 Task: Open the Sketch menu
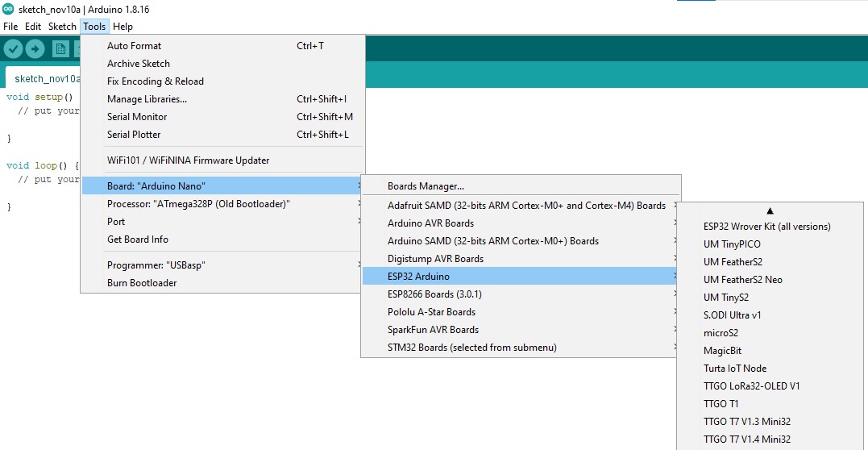pyautogui.click(x=62, y=27)
